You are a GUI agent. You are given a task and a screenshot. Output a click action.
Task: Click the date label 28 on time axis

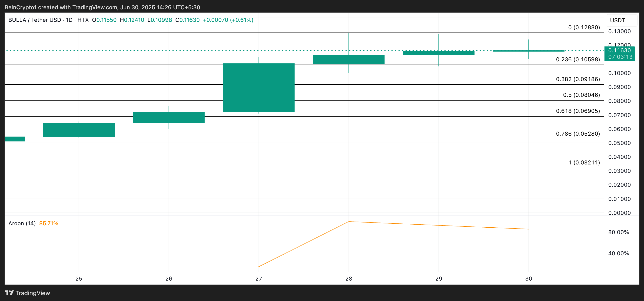click(x=349, y=278)
